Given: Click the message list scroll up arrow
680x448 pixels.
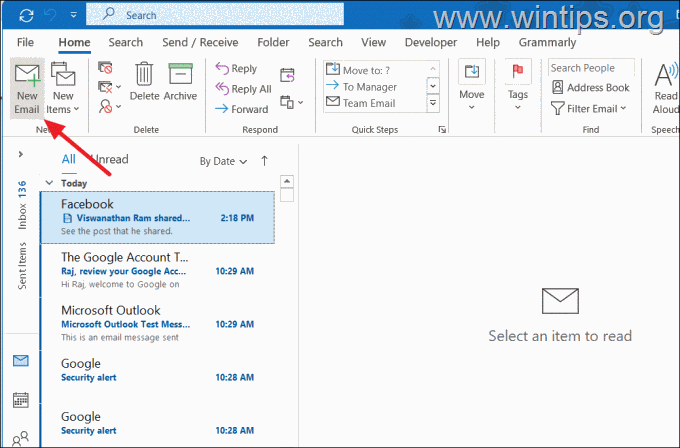Looking at the screenshot, I should tap(287, 181).
